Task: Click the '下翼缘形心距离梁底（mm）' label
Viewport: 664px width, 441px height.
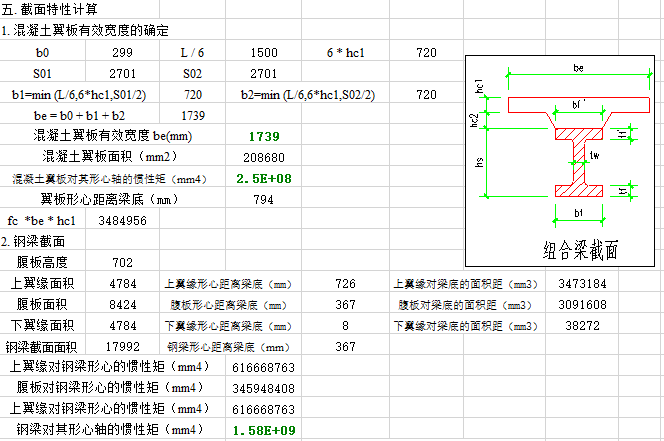Action: [229, 326]
